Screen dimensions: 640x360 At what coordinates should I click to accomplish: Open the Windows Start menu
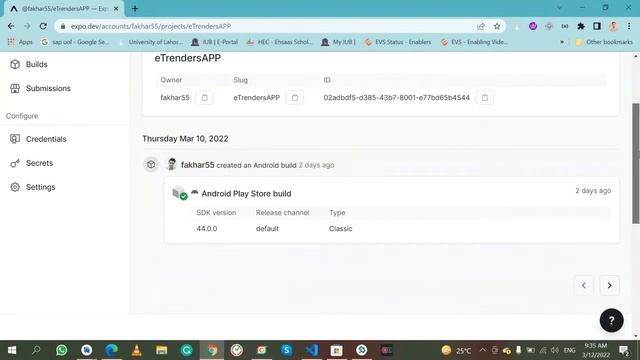tap(12, 350)
